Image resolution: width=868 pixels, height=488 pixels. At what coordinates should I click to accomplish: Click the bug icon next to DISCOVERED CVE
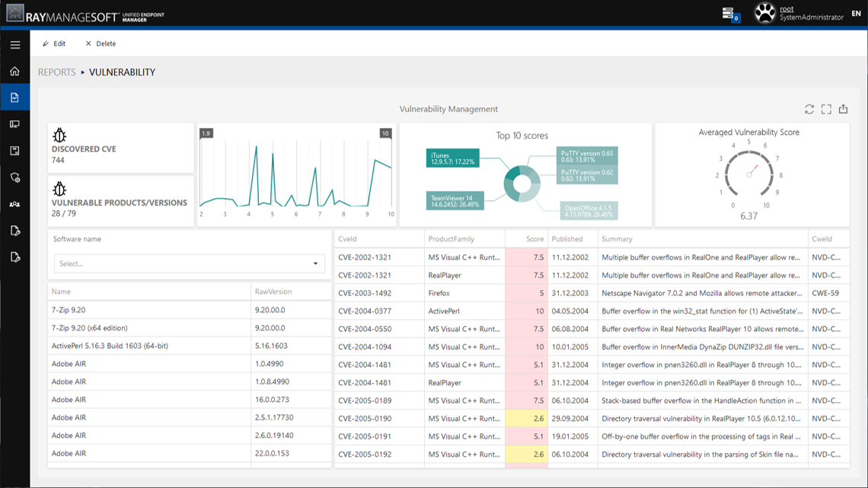60,136
